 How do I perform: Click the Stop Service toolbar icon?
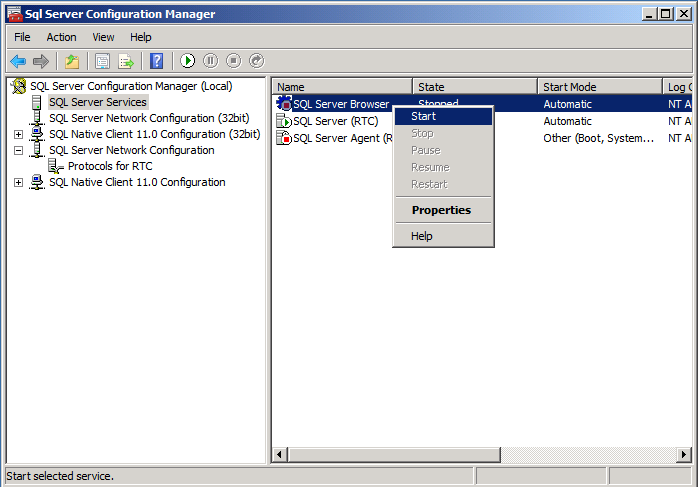[233, 61]
